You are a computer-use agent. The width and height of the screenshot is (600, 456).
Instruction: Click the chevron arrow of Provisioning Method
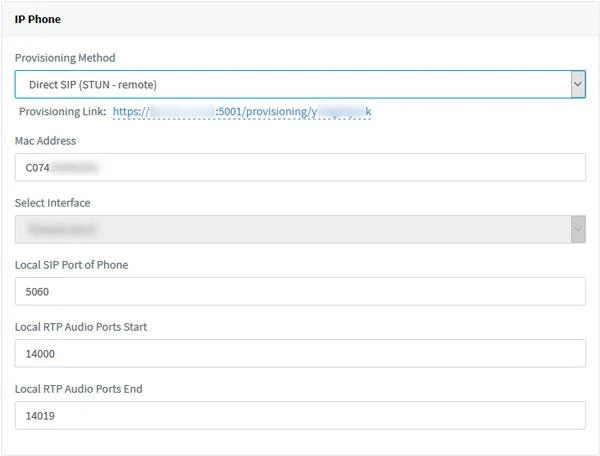pos(577,85)
